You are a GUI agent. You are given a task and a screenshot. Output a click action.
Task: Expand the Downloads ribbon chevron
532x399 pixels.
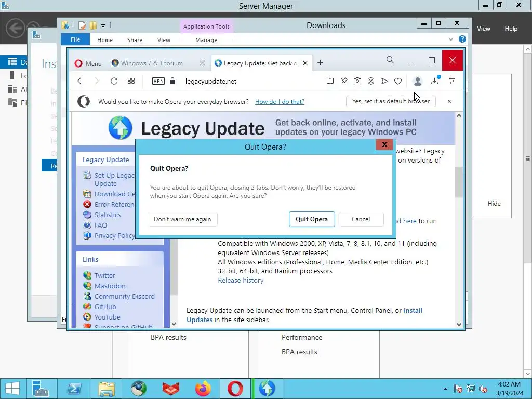coord(450,39)
